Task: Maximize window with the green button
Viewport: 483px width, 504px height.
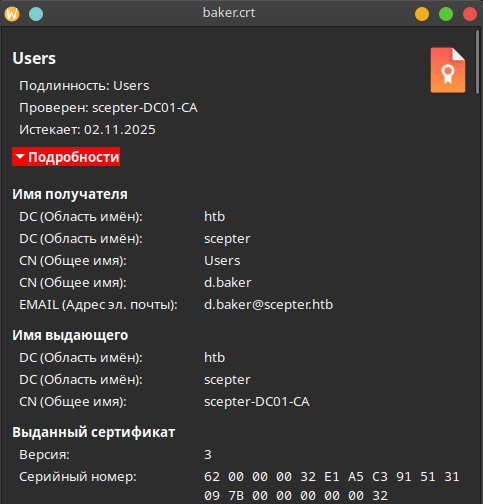Action: coord(446,14)
